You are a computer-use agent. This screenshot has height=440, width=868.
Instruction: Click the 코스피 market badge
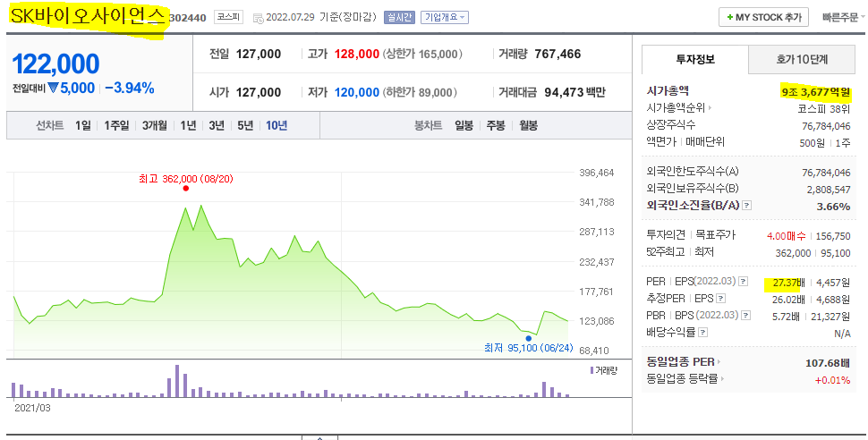pos(228,17)
